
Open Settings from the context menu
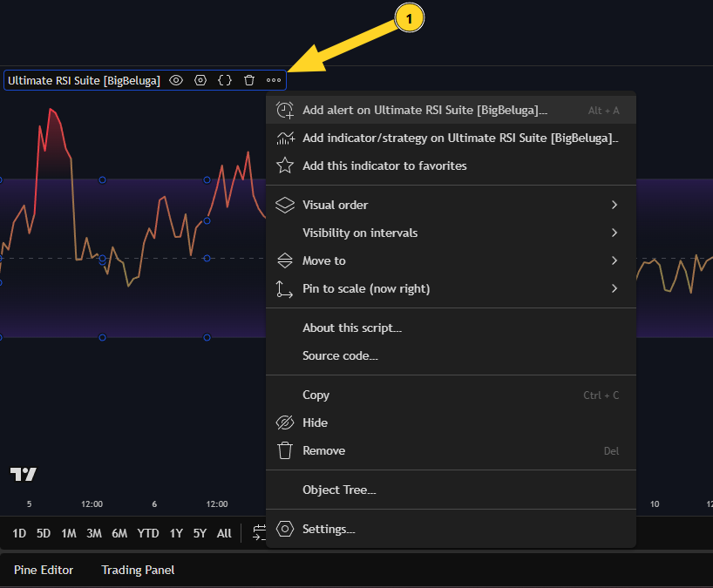[x=328, y=529]
